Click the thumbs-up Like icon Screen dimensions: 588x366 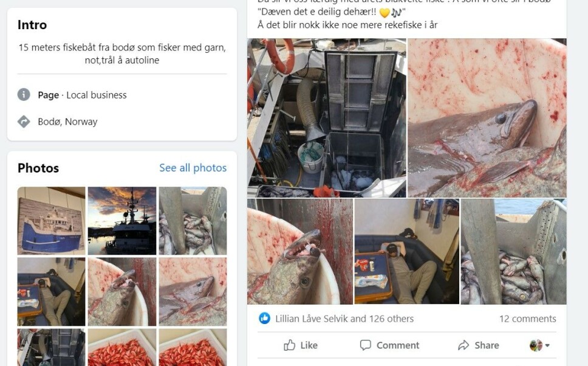(290, 345)
